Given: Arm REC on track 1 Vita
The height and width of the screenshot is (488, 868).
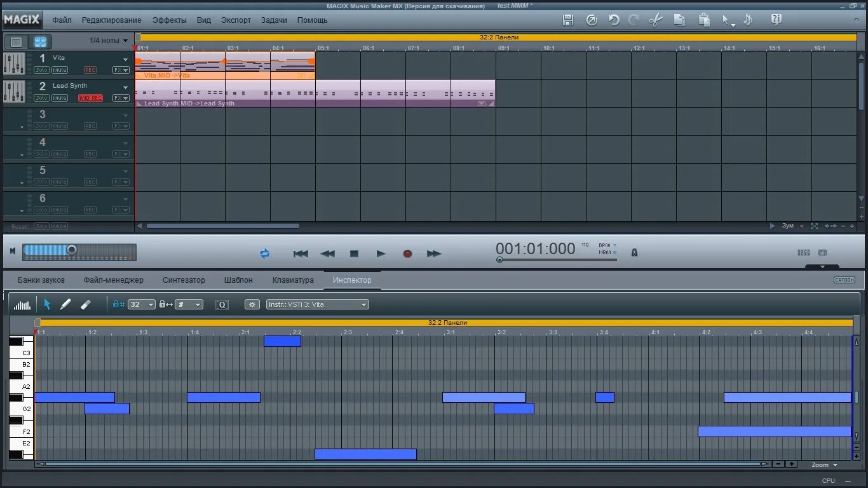Looking at the screenshot, I should pos(90,70).
